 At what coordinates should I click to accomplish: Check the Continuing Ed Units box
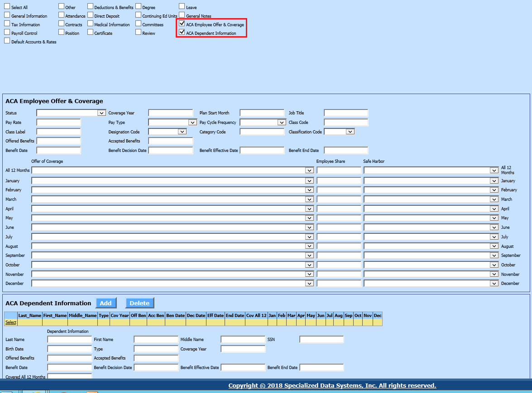click(138, 15)
